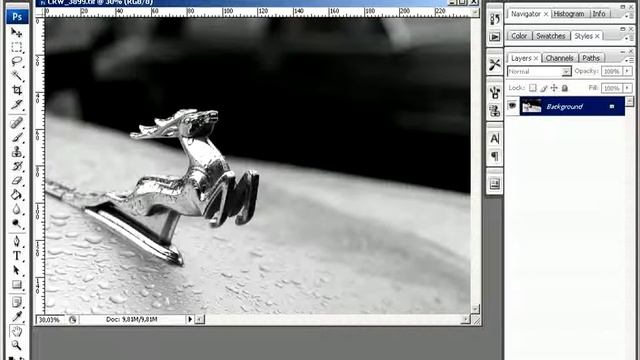Toggle Lock image pixels
This screenshot has width=640, height=360.
pyautogui.click(x=543, y=88)
